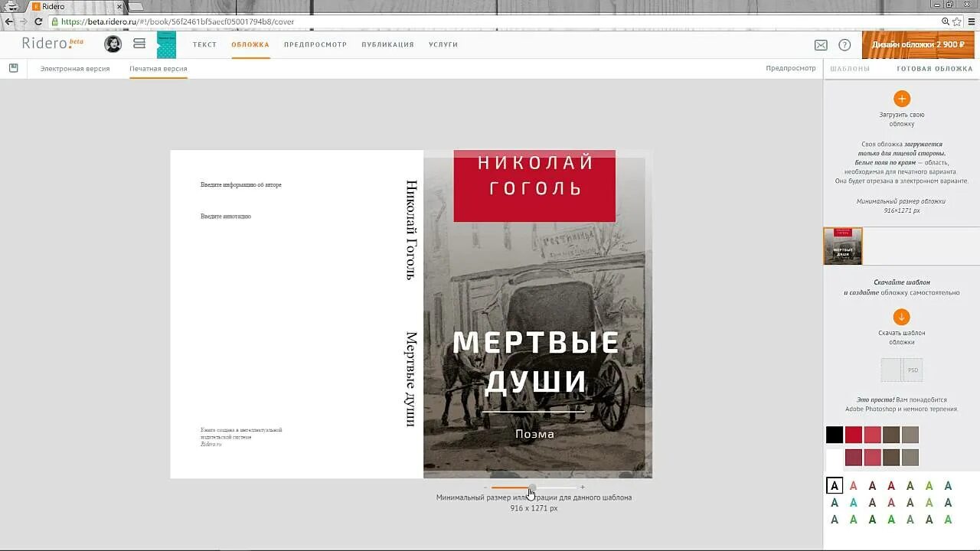The height and width of the screenshot is (551, 980).
Task: Open the book list stack icon
Action: (139, 44)
